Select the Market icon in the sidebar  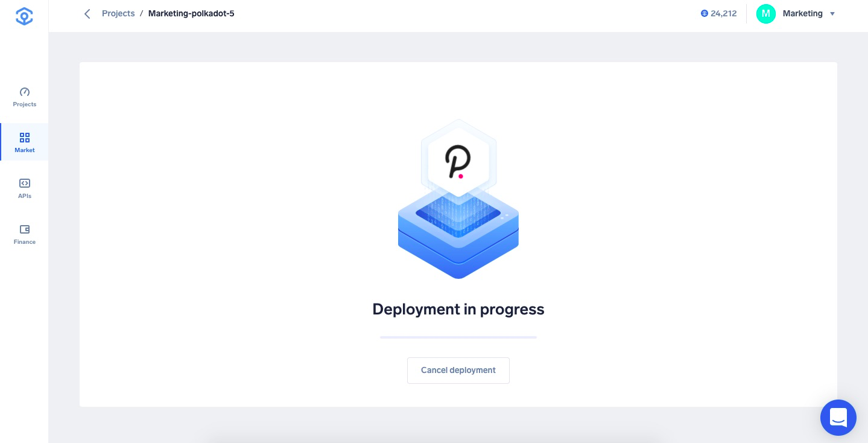point(24,142)
